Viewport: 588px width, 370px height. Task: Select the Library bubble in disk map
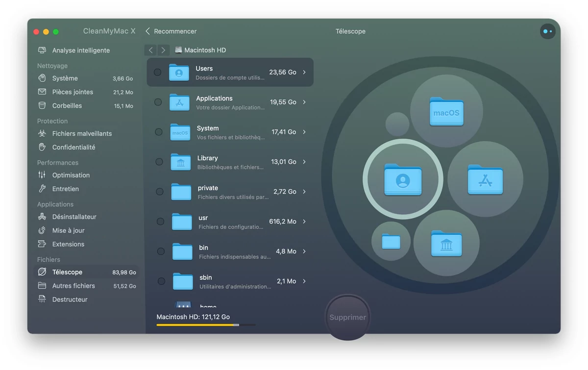pyautogui.click(x=446, y=243)
